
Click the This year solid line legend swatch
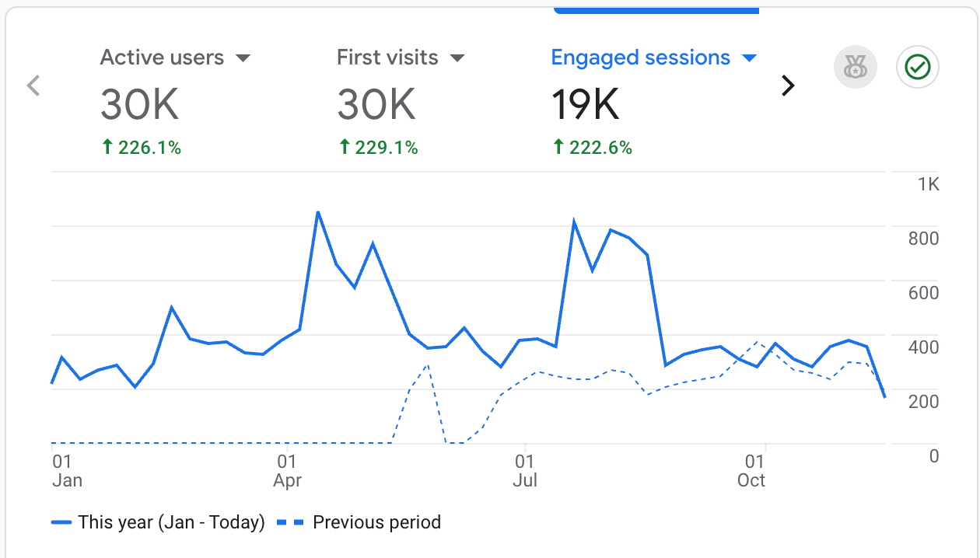pos(61,522)
